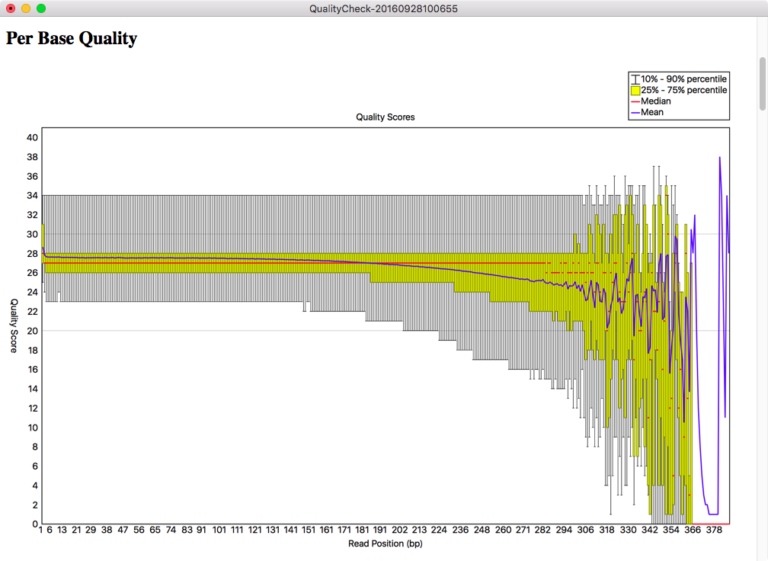The width and height of the screenshot is (768, 561).
Task: Click the "Per Base Quality" heading
Action: [72, 40]
